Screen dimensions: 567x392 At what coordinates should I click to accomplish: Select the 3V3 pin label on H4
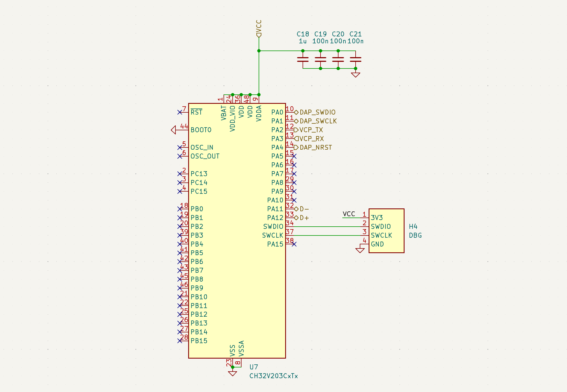pos(377,218)
